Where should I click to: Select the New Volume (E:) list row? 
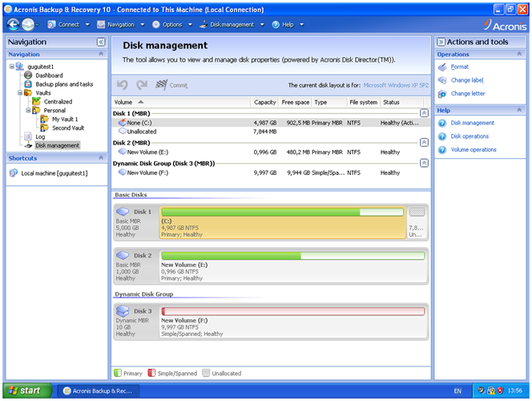271,152
